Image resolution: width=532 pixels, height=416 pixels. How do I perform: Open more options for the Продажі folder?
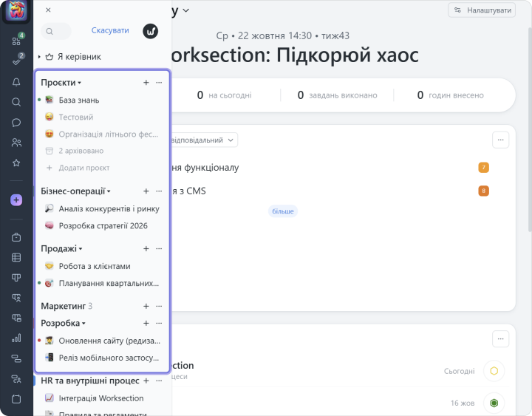coord(159,248)
